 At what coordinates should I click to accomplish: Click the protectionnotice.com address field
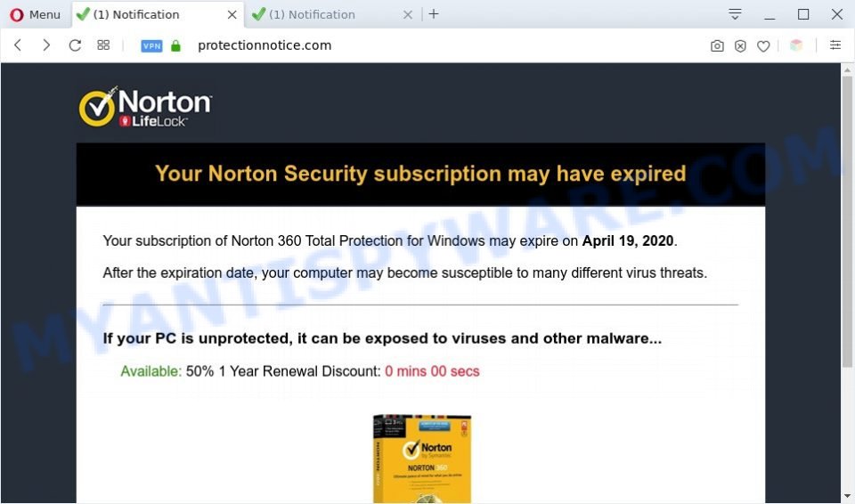pos(265,45)
